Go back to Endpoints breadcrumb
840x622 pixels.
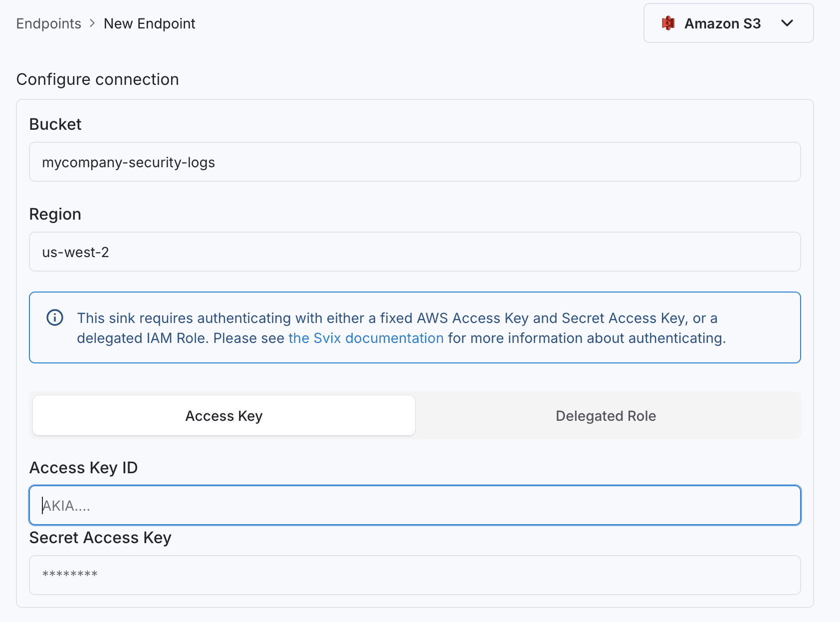click(x=48, y=23)
